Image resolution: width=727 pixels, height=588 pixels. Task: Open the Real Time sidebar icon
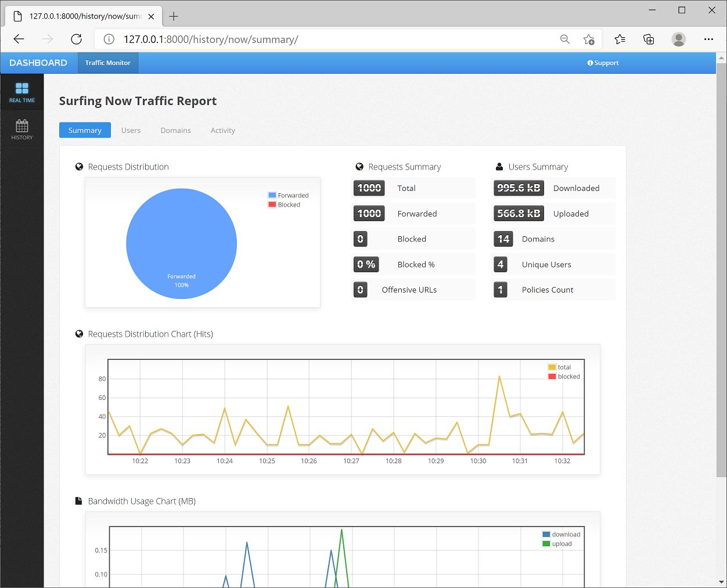tap(22, 92)
